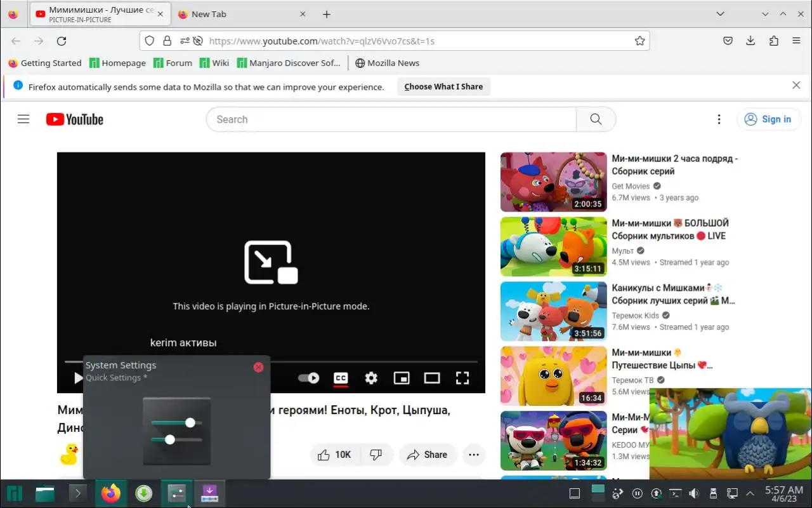Viewport: 812px width, 508px height.
Task: Click the YouTube logo
Action: (x=75, y=119)
